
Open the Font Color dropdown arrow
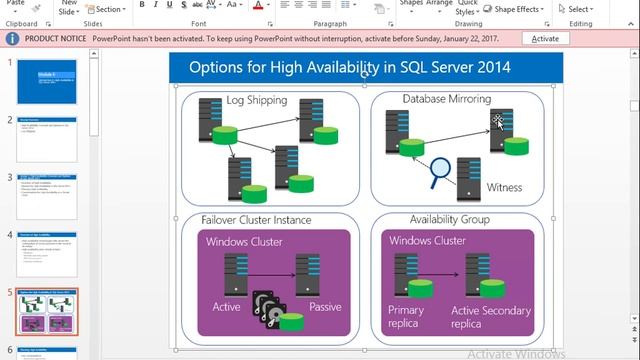(268, 5)
